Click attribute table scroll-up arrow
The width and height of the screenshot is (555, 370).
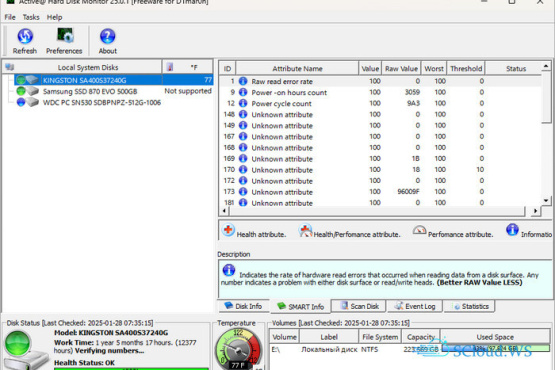click(x=546, y=66)
